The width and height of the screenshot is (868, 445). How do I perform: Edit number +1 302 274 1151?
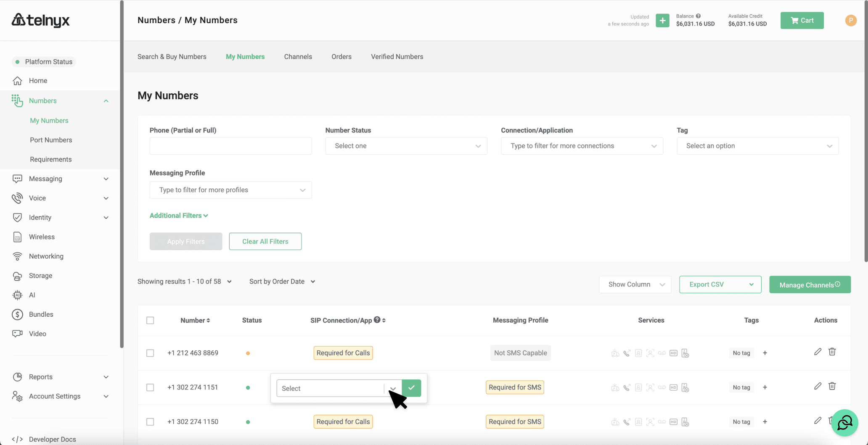point(818,386)
